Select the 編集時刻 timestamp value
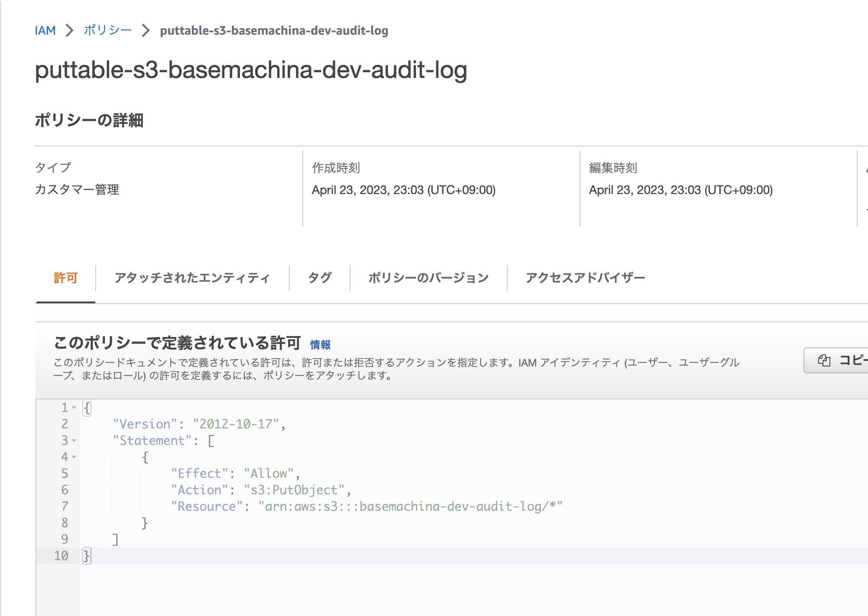The height and width of the screenshot is (616, 868). (x=681, y=190)
